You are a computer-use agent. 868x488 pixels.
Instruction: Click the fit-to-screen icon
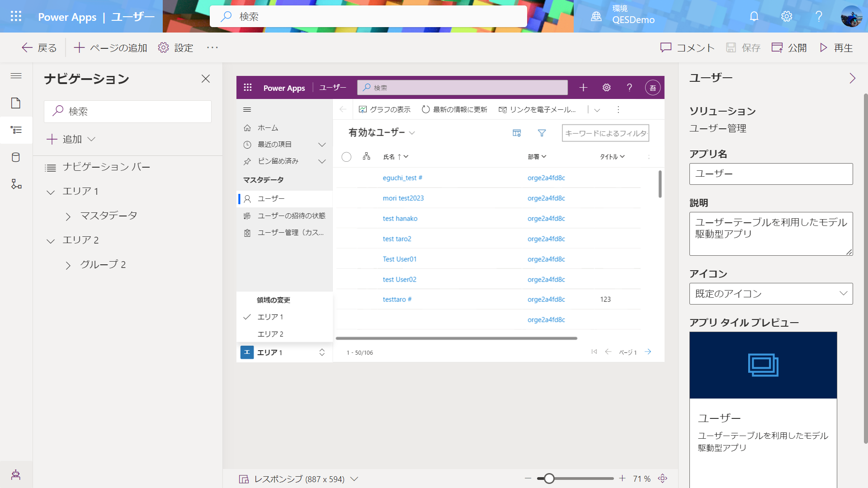click(663, 479)
